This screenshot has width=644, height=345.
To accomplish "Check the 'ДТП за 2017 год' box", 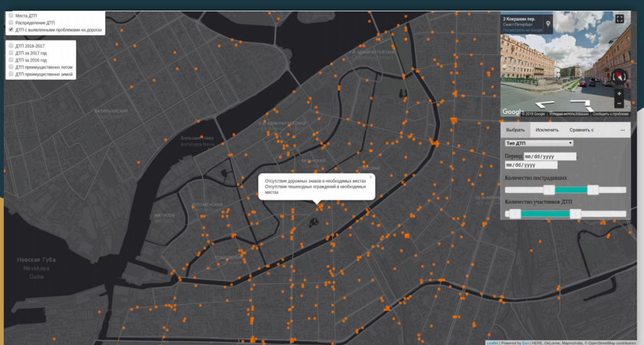I will coord(11,53).
